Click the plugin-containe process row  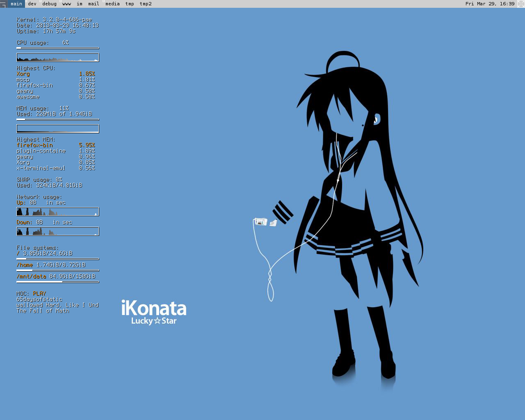coord(56,151)
